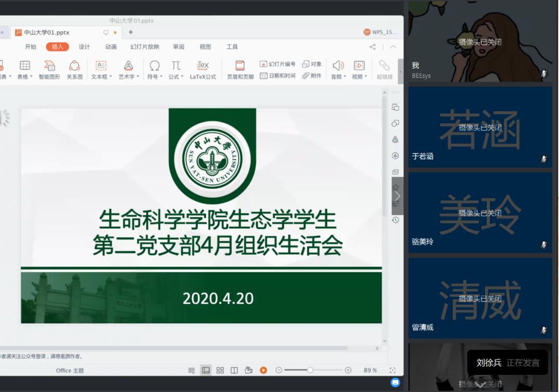
Task: Open the LaTeX公式 formula tool
Action: 203,70
